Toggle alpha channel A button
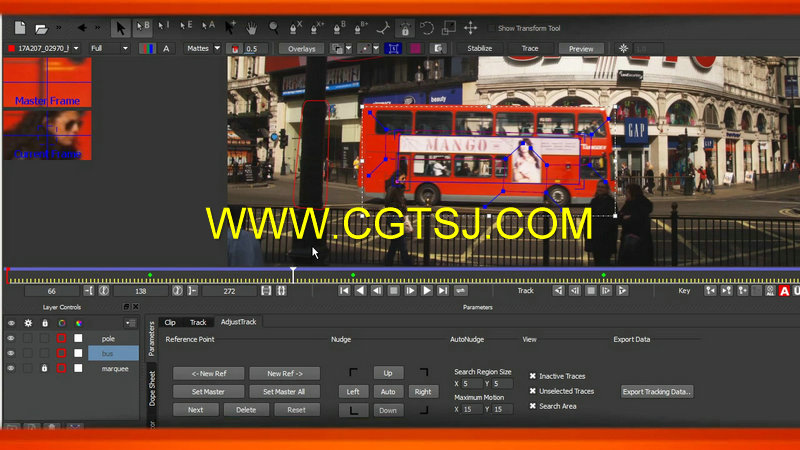This screenshot has height=450, width=800. click(x=166, y=48)
